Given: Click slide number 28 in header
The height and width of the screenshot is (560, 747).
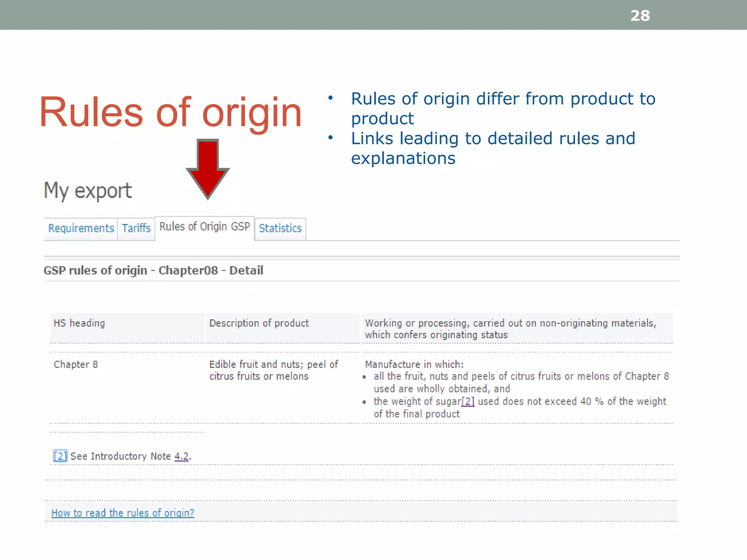Looking at the screenshot, I should click(x=640, y=16).
